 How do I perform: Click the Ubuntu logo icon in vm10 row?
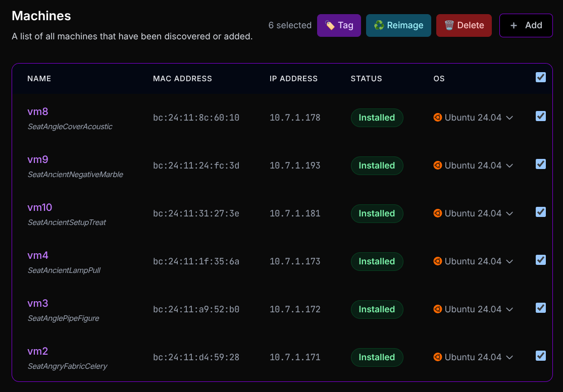coord(437,213)
